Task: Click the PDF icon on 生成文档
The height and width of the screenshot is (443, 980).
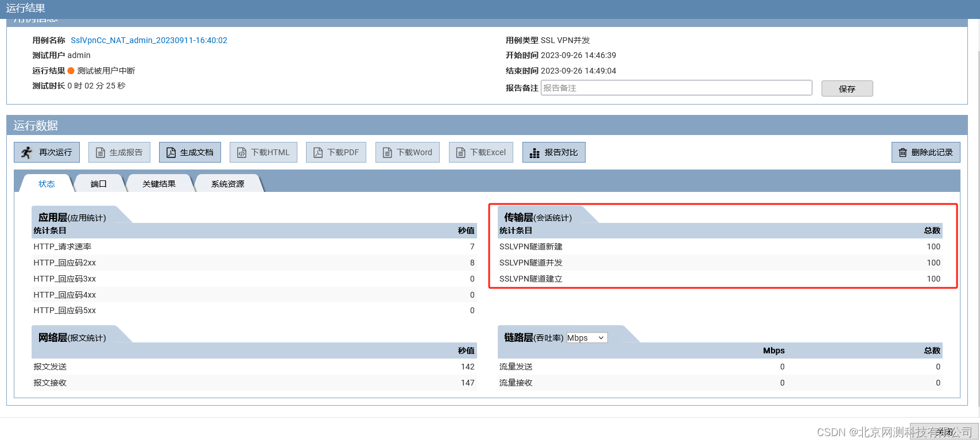Action: click(171, 152)
